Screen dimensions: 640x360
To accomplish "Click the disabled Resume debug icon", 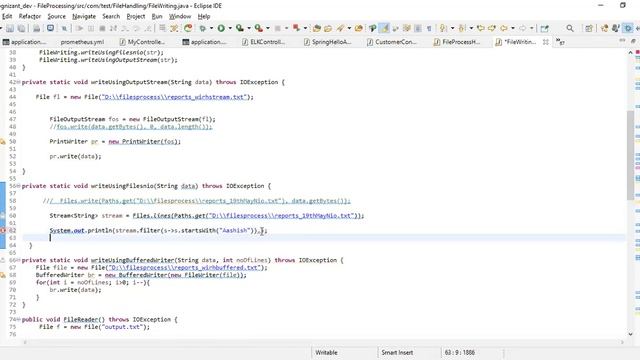I will pos(80,28).
